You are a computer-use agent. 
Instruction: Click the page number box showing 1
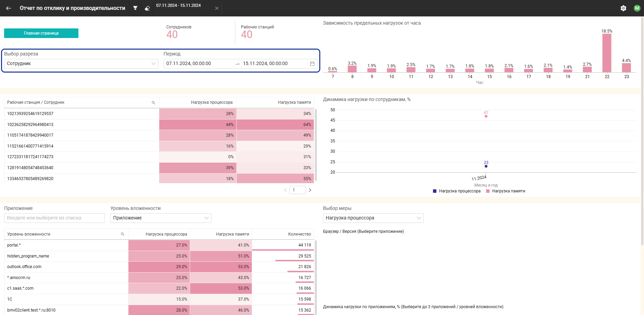tap(297, 190)
